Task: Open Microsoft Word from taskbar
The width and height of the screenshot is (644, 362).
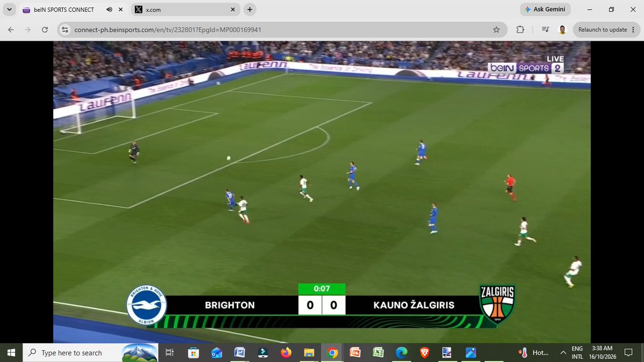Action: (240, 352)
